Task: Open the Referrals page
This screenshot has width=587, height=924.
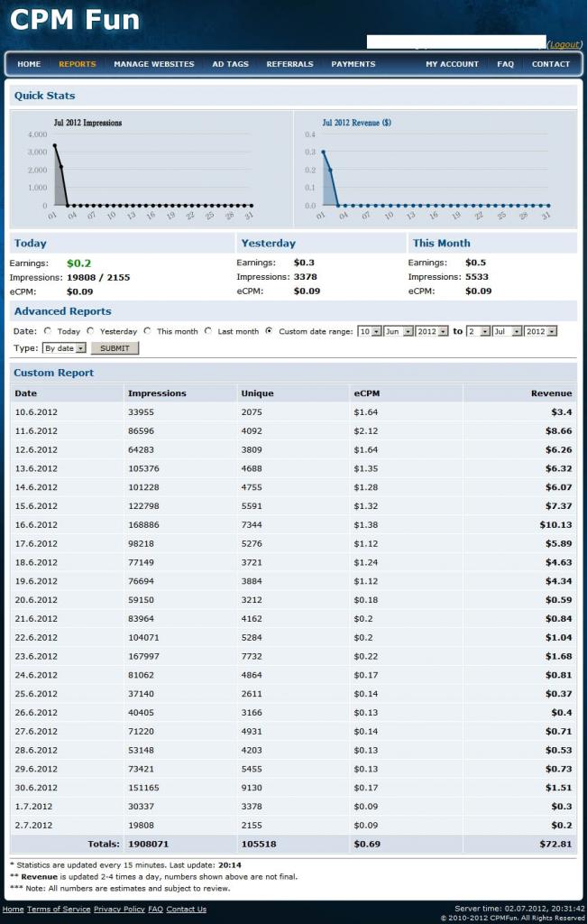Action: pos(289,64)
